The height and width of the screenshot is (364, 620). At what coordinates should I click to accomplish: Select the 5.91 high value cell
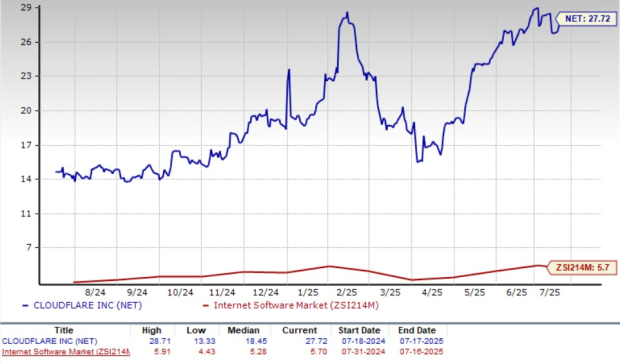point(162,351)
